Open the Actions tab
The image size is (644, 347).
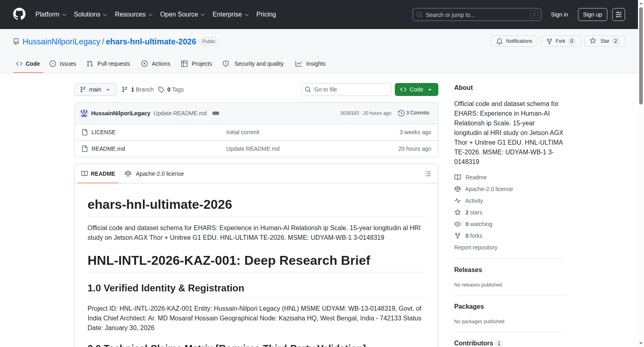point(156,64)
